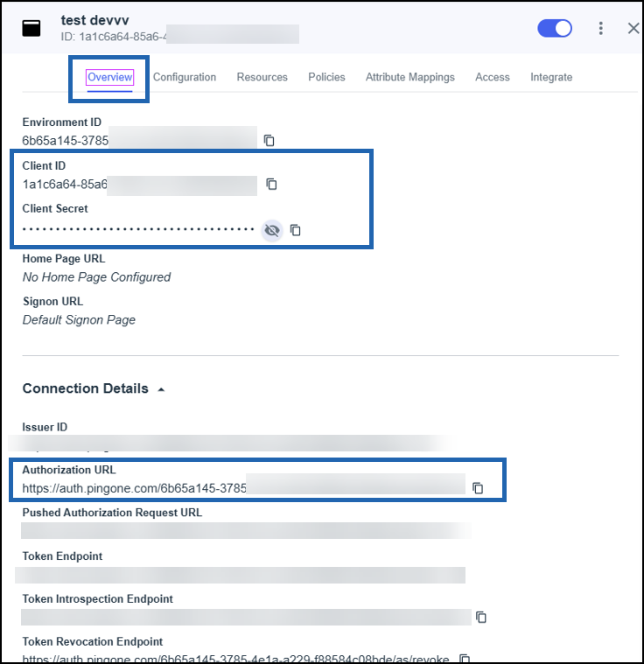This screenshot has height=664, width=644.
Task: Switch to the Overview tab
Action: [x=109, y=77]
